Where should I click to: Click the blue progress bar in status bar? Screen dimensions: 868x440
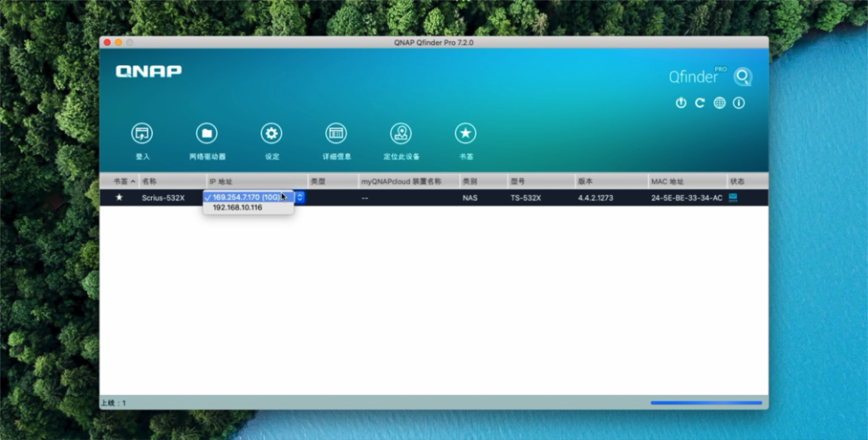[x=706, y=403]
